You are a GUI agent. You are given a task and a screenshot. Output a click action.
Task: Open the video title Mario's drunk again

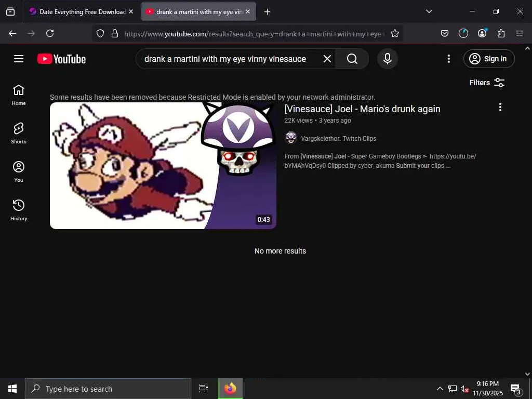tap(362, 109)
